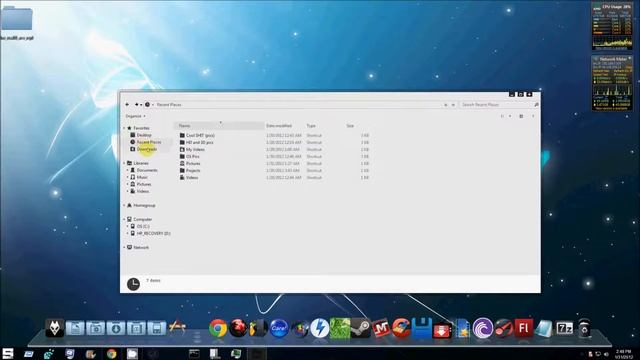The height and width of the screenshot is (360, 640).
Task: Expand the Homegroup node
Action: [x=124, y=205]
